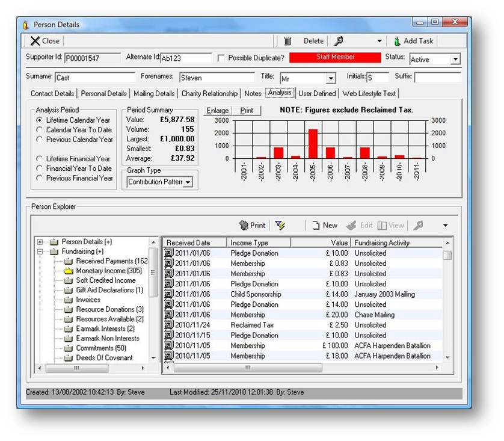
Task: Click the Forenames input field
Action: coord(217,78)
